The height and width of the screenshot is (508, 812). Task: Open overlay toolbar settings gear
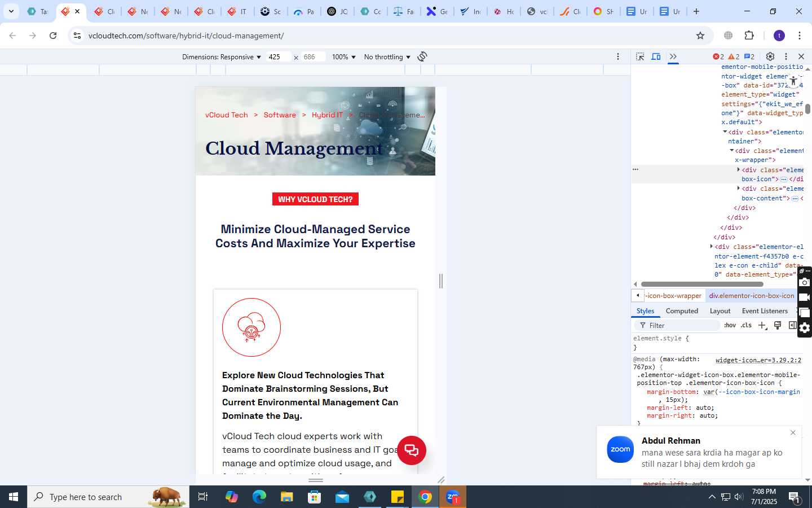tap(805, 328)
